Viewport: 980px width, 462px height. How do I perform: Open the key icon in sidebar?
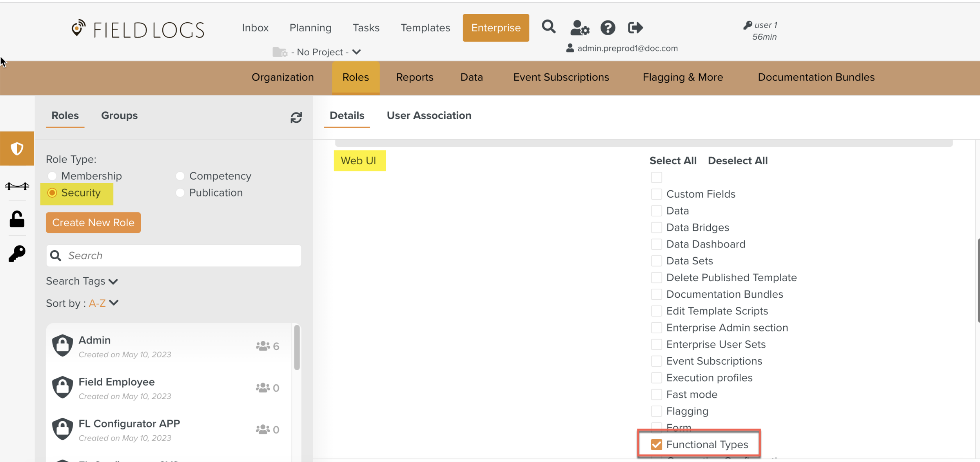pos(17,254)
